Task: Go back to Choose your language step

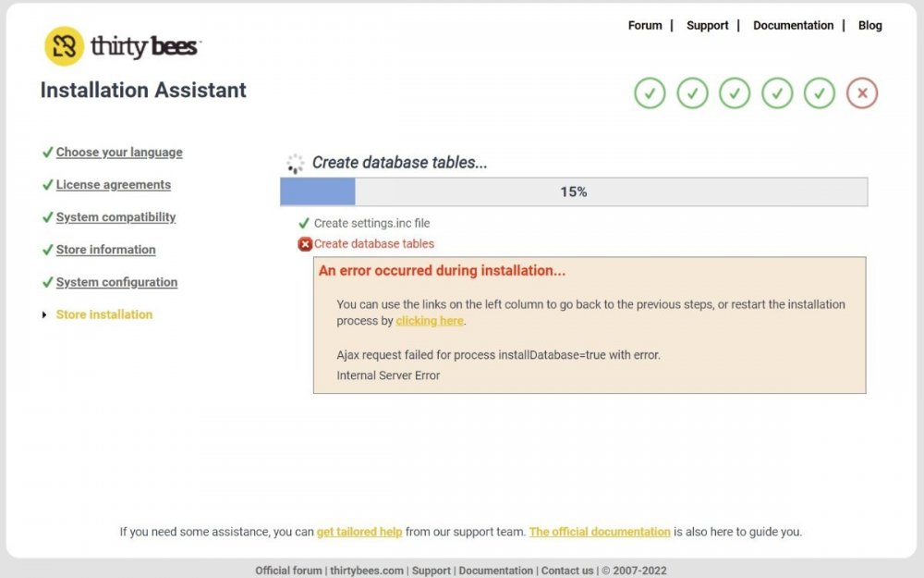Action: click(119, 153)
